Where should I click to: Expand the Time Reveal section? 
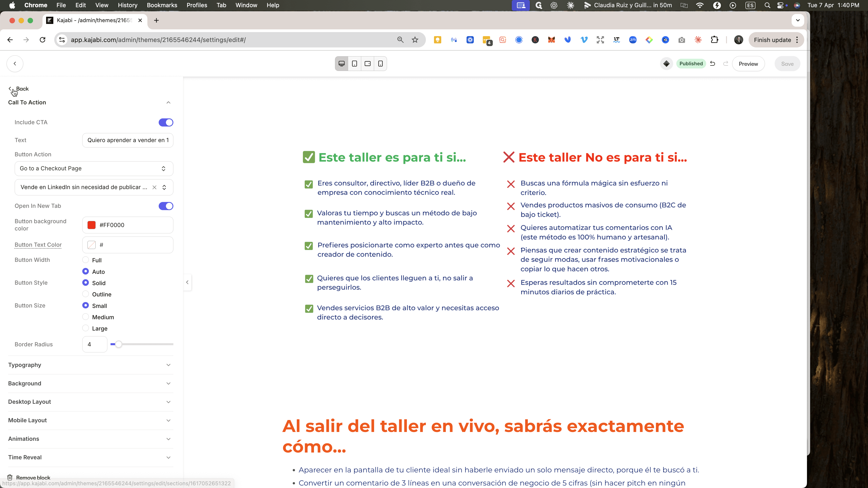coord(90,457)
